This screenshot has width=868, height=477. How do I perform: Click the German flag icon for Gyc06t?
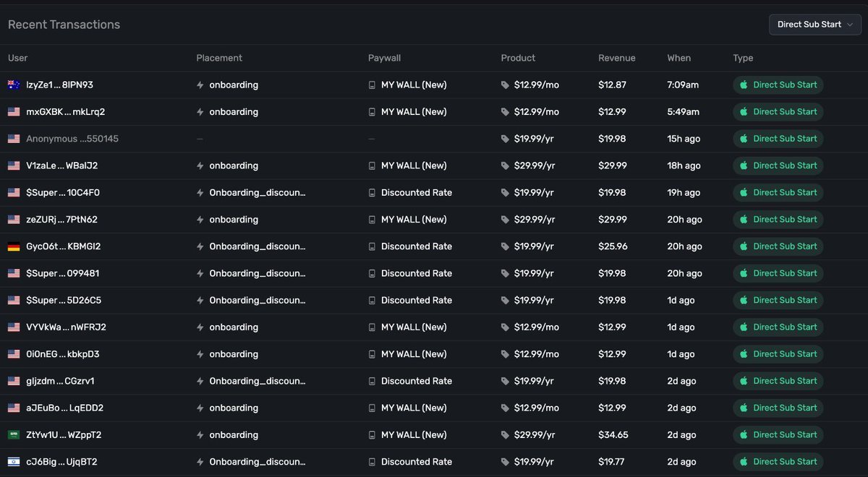coord(14,246)
